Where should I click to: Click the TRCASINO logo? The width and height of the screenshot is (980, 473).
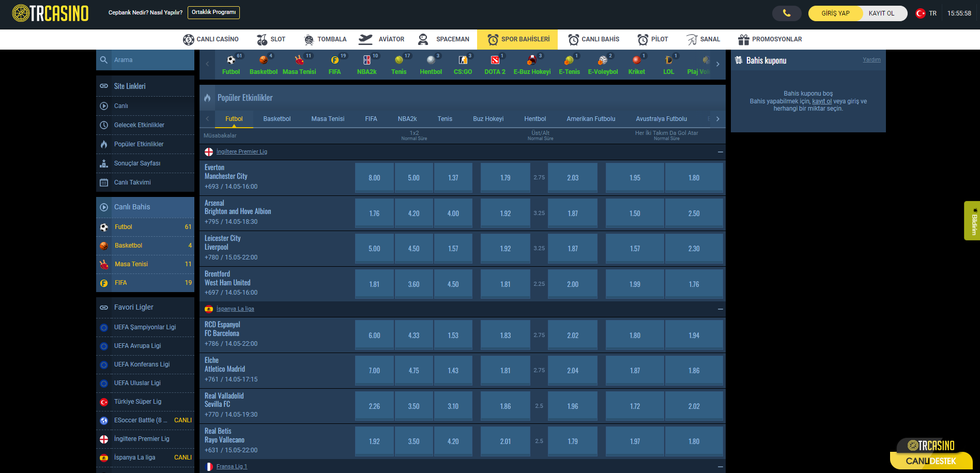[x=50, y=13]
